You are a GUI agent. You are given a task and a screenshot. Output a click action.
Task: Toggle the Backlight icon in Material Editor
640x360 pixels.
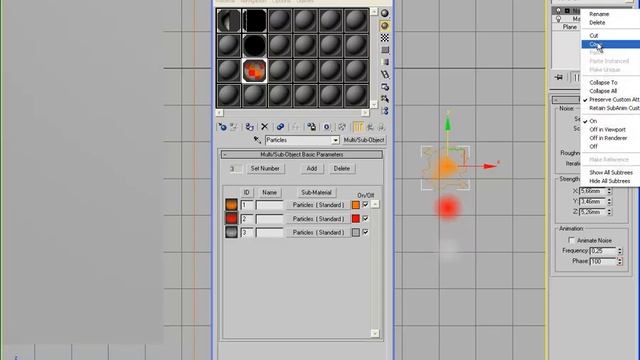pos(384,26)
